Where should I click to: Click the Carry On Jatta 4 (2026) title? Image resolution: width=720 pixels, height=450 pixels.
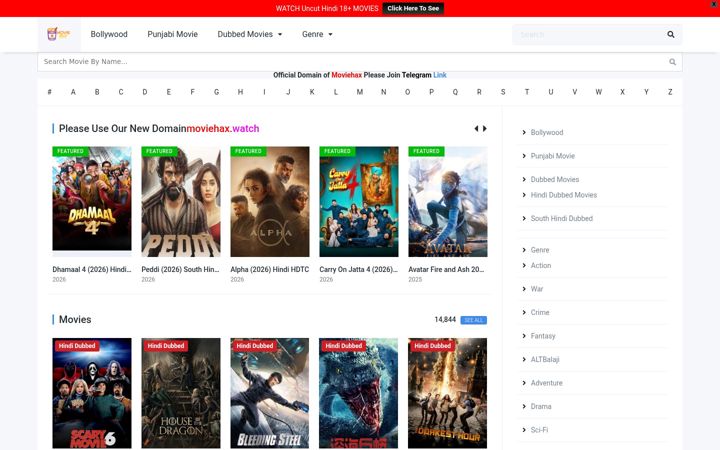tap(359, 270)
